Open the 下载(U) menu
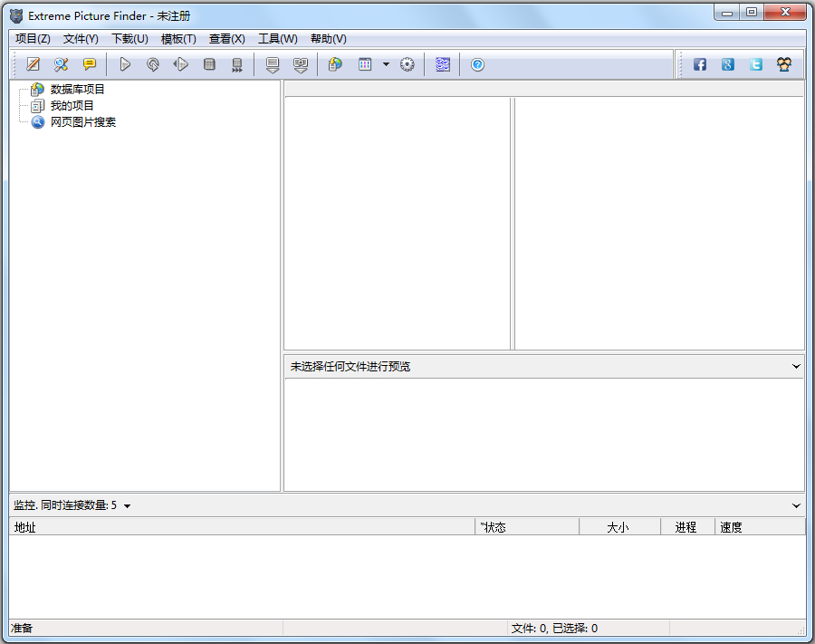Image resolution: width=815 pixels, height=644 pixels. click(x=129, y=39)
